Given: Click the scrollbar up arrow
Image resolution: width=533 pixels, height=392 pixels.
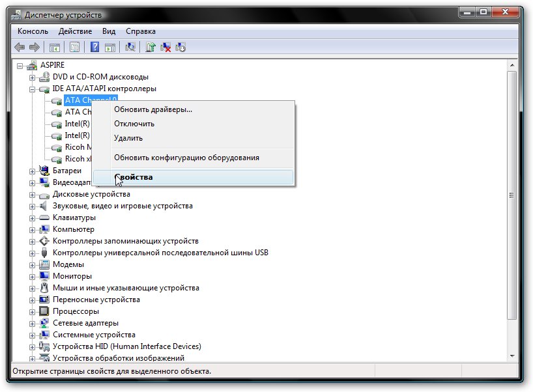Looking at the screenshot, I should point(512,65).
